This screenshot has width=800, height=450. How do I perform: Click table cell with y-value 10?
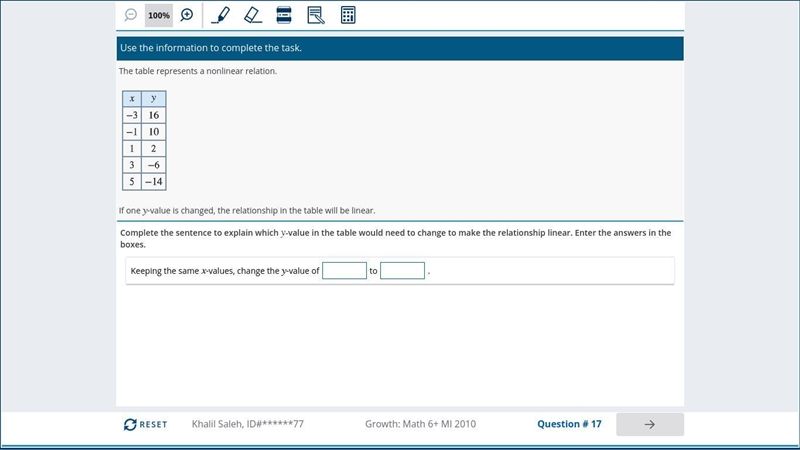(154, 132)
